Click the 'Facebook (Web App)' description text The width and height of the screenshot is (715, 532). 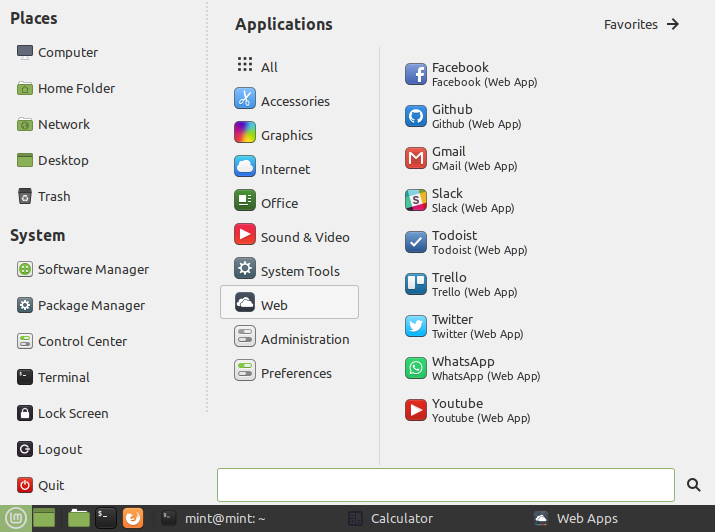click(x=484, y=82)
